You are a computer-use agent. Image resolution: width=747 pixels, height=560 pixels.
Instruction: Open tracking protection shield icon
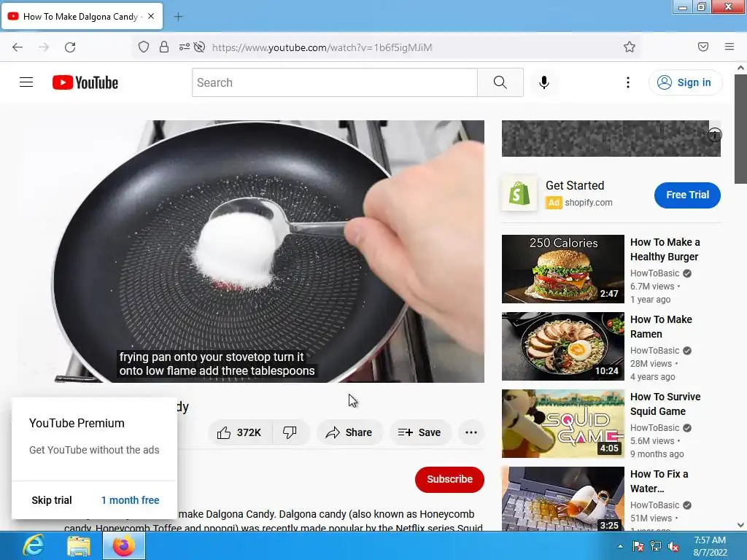(x=144, y=47)
